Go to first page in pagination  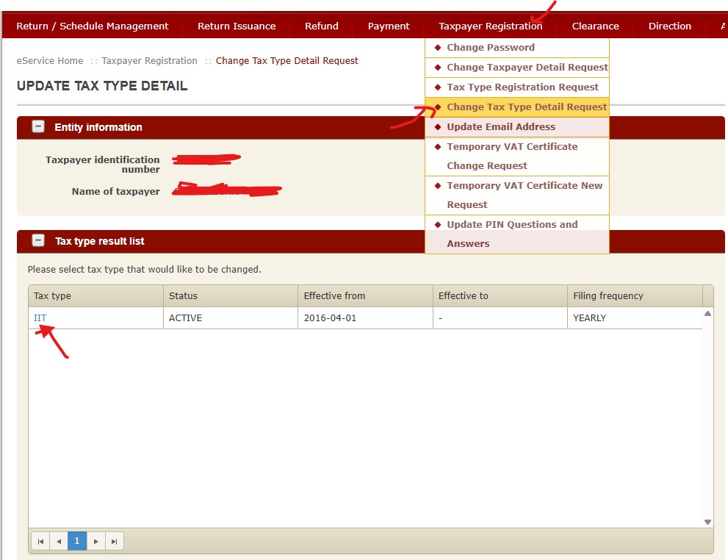click(x=40, y=541)
